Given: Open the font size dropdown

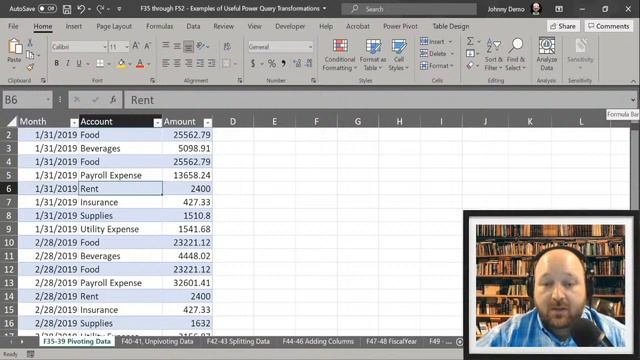Looking at the screenshot, I should click(127, 47).
